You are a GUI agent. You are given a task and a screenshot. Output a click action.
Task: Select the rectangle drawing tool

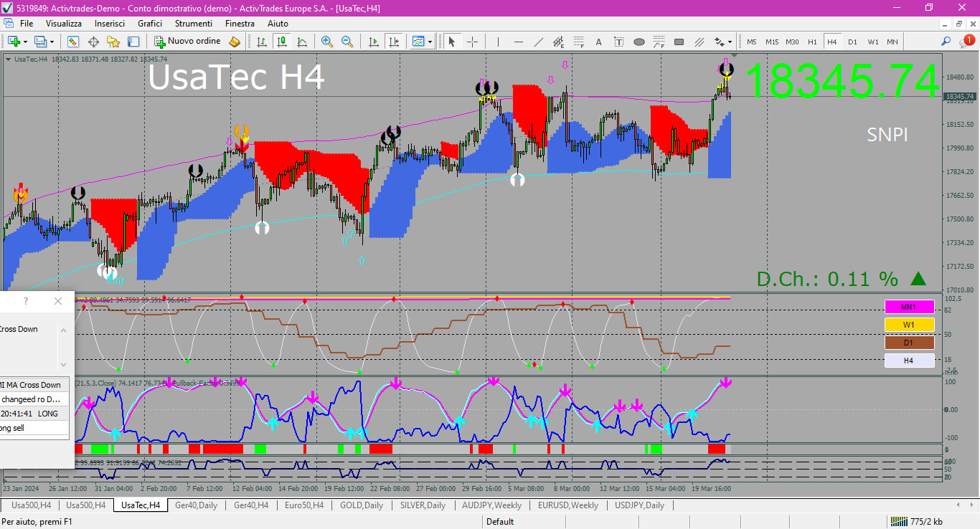tap(679, 42)
